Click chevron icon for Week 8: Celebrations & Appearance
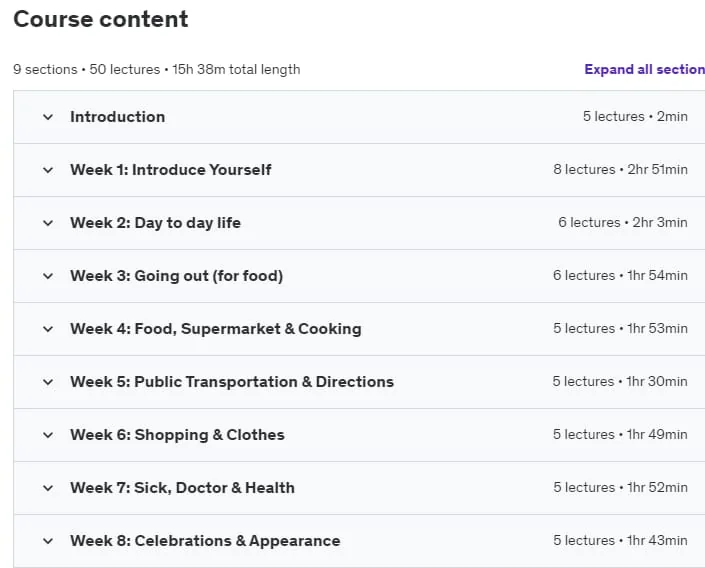The width and height of the screenshot is (705, 568). tap(48, 541)
